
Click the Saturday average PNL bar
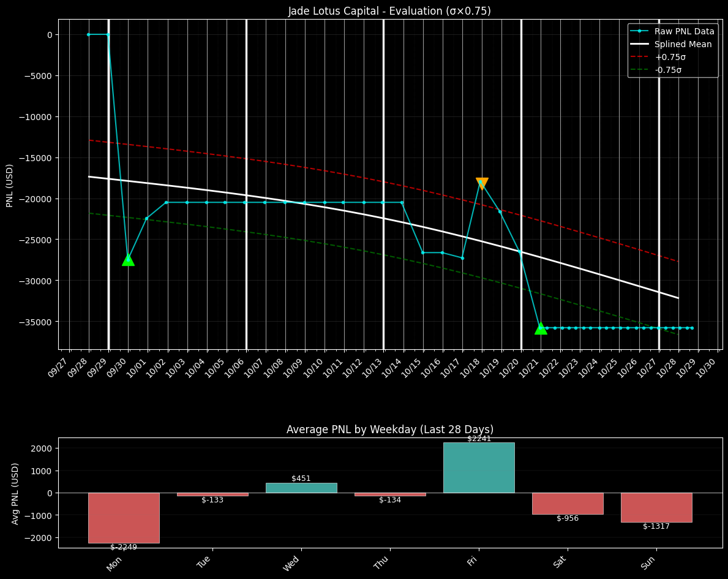click(568, 503)
